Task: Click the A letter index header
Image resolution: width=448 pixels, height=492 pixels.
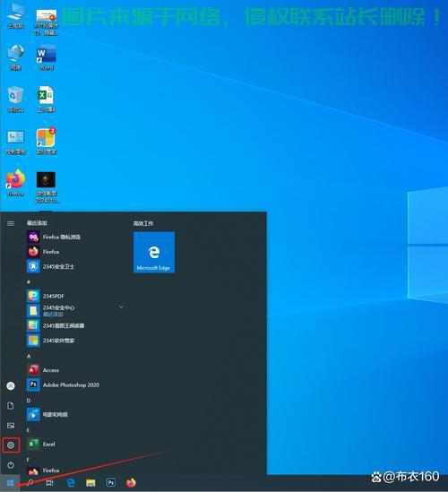Action: click(x=29, y=356)
